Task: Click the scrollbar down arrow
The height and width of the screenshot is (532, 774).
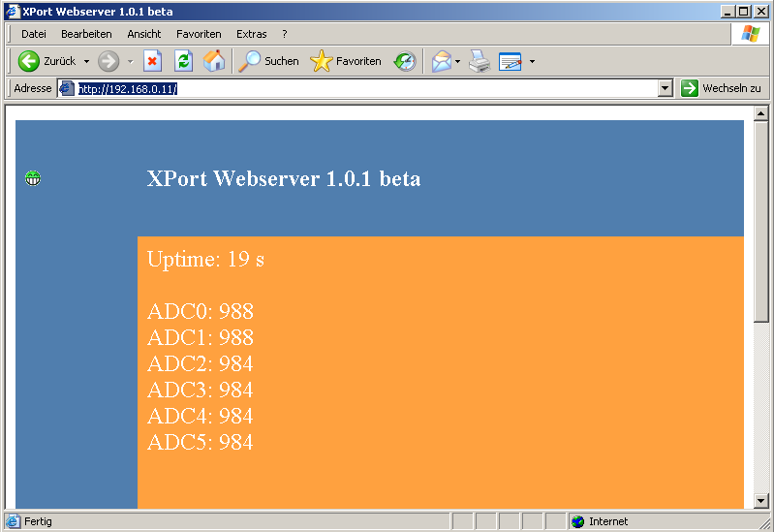Action: pyautogui.click(x=761, y=501)
